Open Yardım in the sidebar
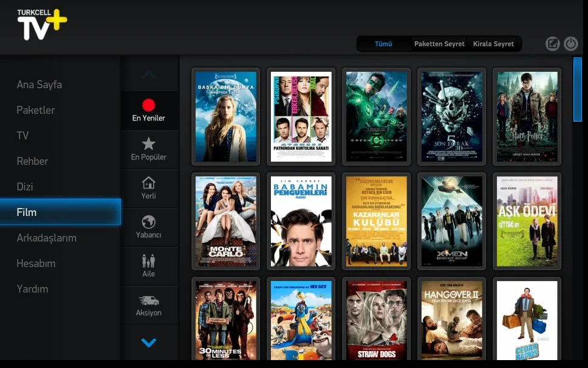The width and height of the screenshot is (588, 368). [x=32, y=289]
